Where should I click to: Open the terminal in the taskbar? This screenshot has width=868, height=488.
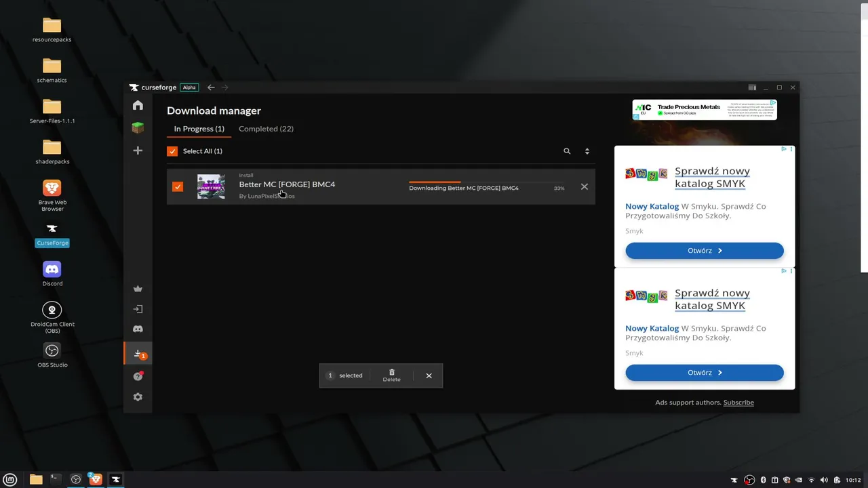click(x=56, y=479)
